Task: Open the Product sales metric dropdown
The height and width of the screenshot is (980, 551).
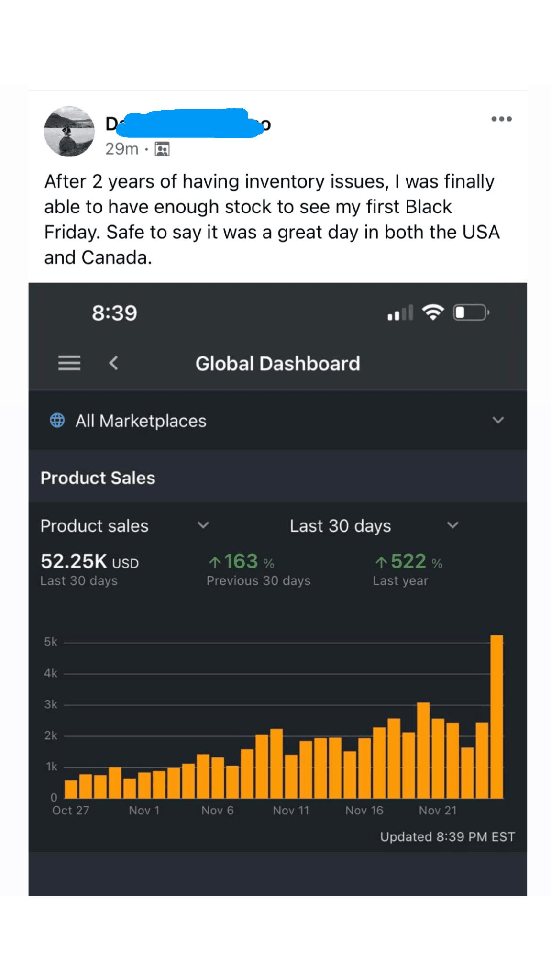Action: point(203,525)
